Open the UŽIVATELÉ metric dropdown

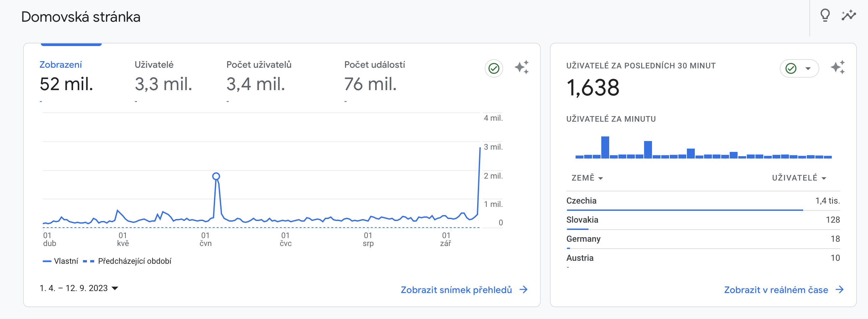coord(799,178)
